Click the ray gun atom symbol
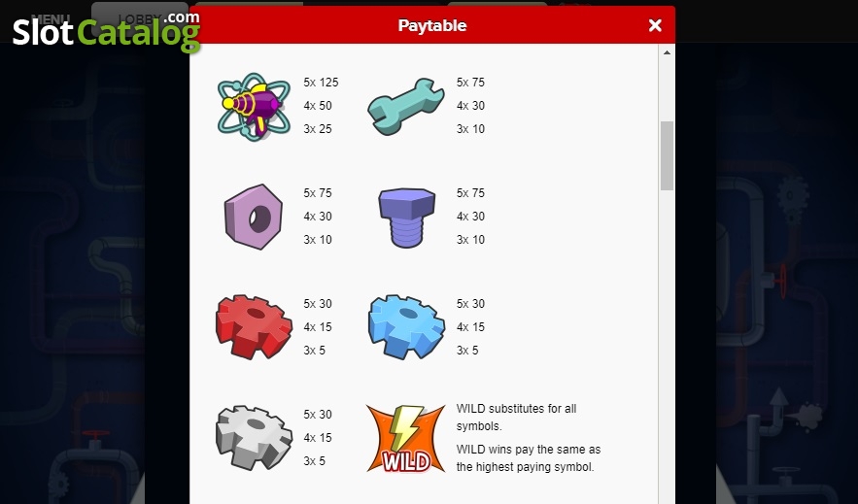This screenshot has width=858, height=504. point(254,107)
